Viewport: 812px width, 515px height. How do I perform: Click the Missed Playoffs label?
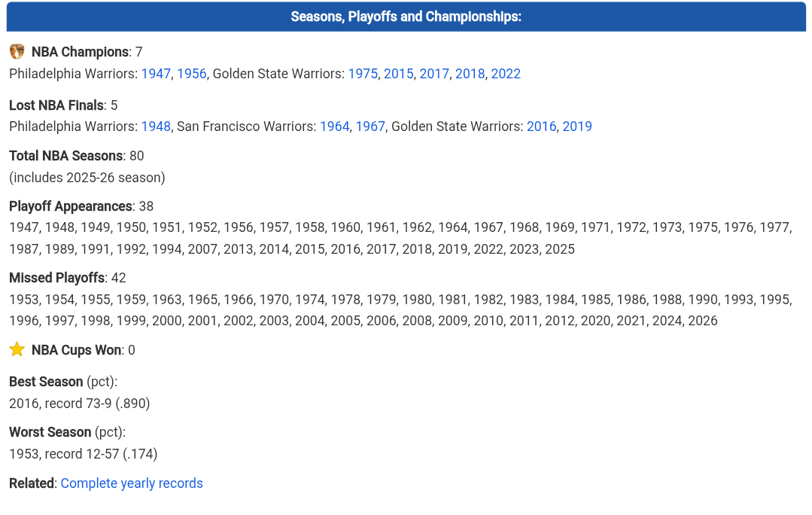(x=57, y=278)
